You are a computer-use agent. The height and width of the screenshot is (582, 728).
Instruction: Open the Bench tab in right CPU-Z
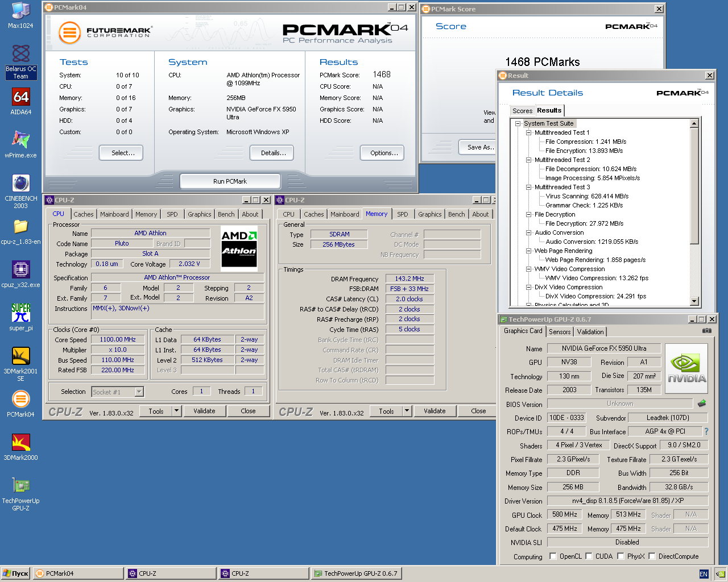click(456, 214)
